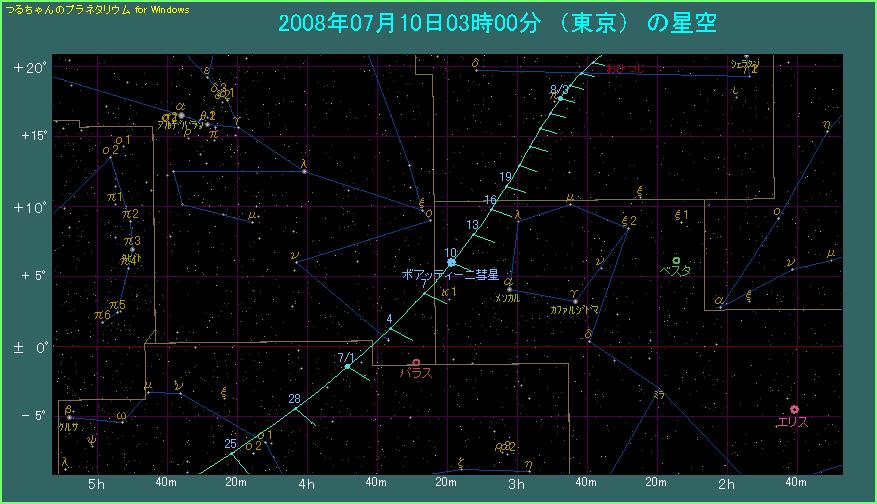The height and width of the screenshot is (504, 877).
Task: Select the pink Eris dwarf planet marker
Action: coord(794,409)
